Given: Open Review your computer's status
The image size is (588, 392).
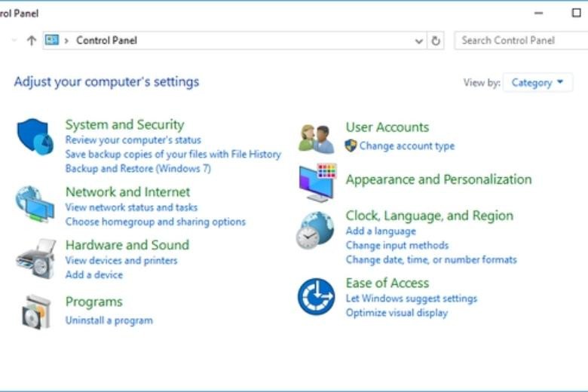Looking at the screenshot, I should point(133,140).
